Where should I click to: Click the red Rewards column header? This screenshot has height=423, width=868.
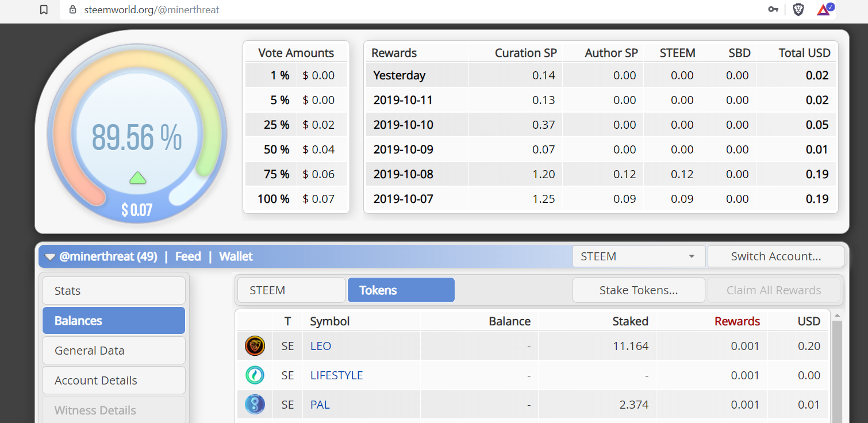pyautogui.click(x=737, y=321)
